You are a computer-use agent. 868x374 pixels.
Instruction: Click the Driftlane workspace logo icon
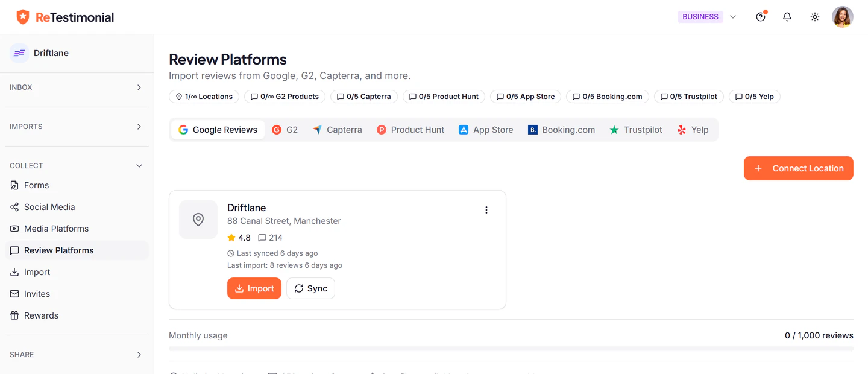click(x=19, y=53)
